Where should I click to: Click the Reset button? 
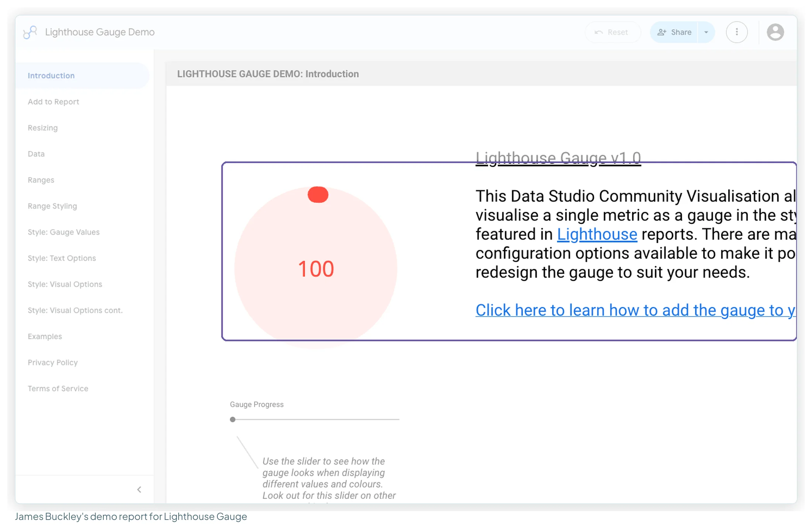pos(612,32)
